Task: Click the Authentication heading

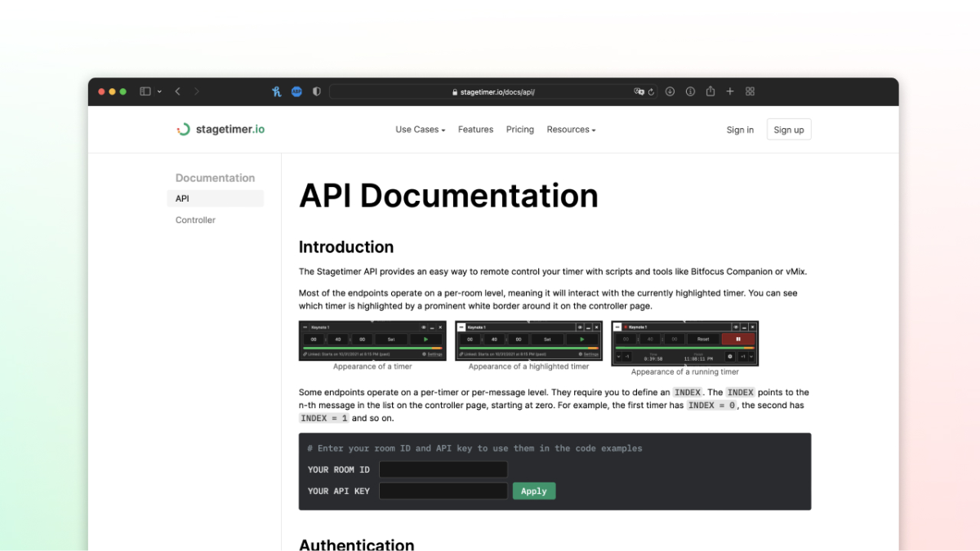Action: coord(357,544)
